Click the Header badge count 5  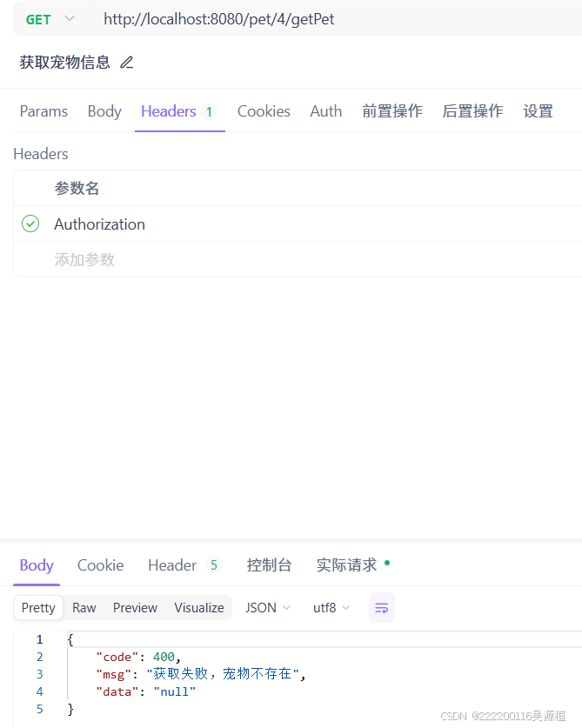214,565
